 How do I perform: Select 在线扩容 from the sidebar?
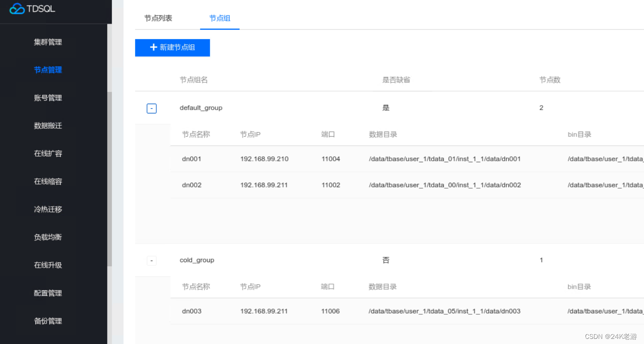[48, 153]
